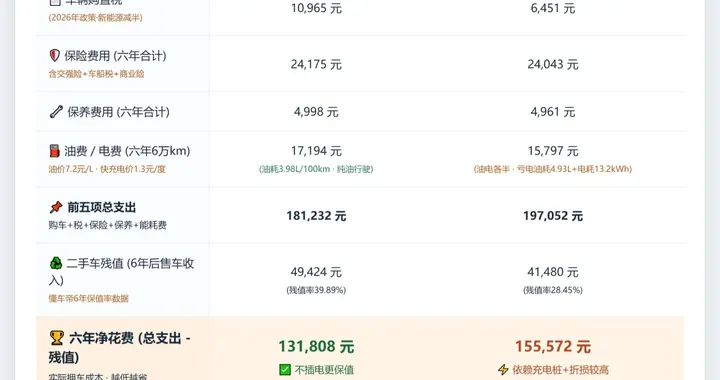Click the orange 155,572 元 net cost
720x380 pixels.
click(x=553, y=346)
